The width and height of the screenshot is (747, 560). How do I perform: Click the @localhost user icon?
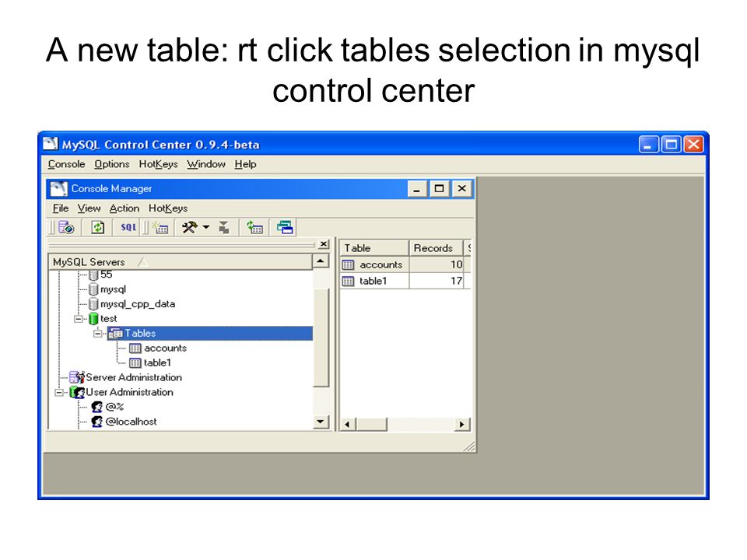[x=96, y=422]
